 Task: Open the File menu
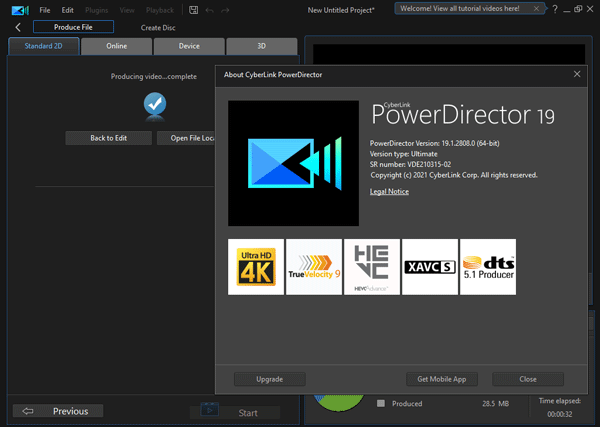[x=46, y=9]
